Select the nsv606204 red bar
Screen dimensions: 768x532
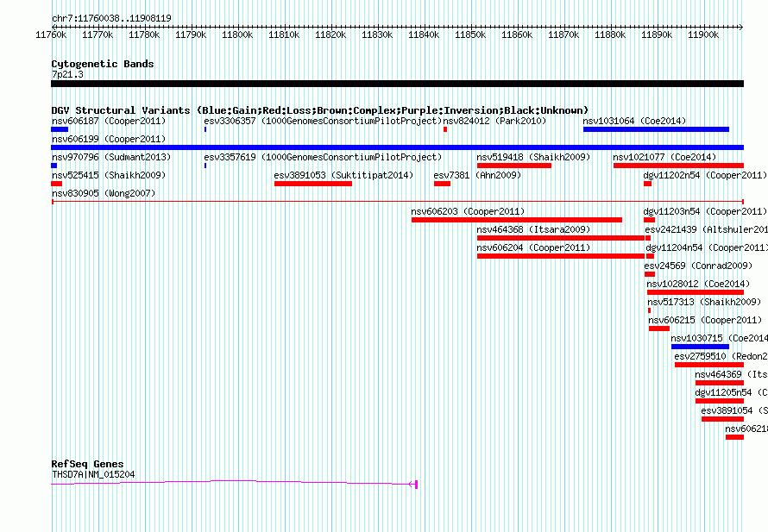point(561,256)
